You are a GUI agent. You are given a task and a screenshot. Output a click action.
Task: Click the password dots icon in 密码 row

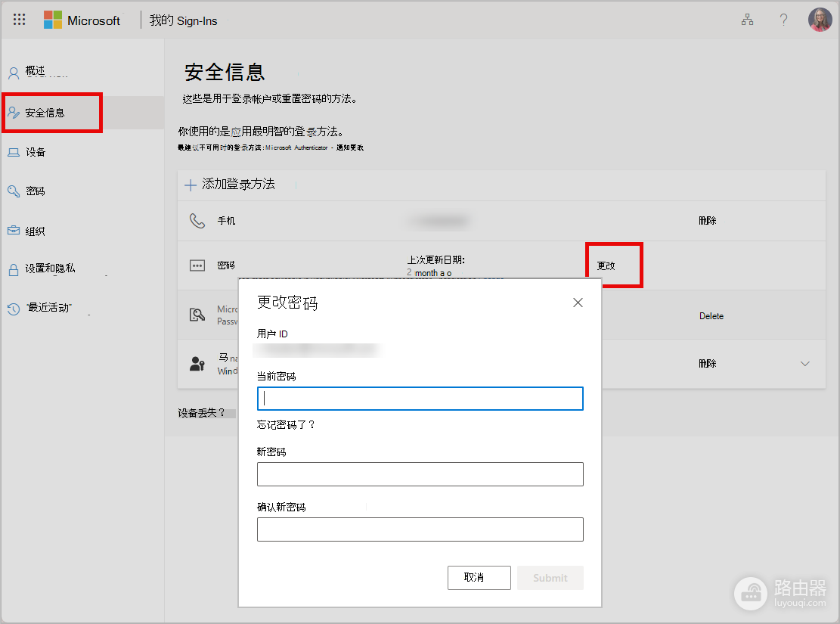[197, 265]
